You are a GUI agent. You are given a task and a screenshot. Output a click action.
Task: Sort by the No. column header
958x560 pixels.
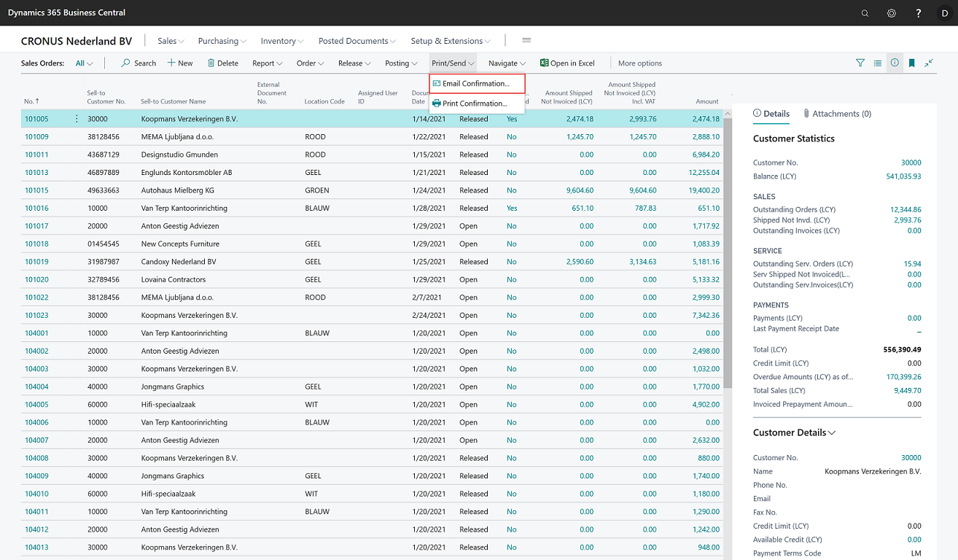(x=31, y=101)
